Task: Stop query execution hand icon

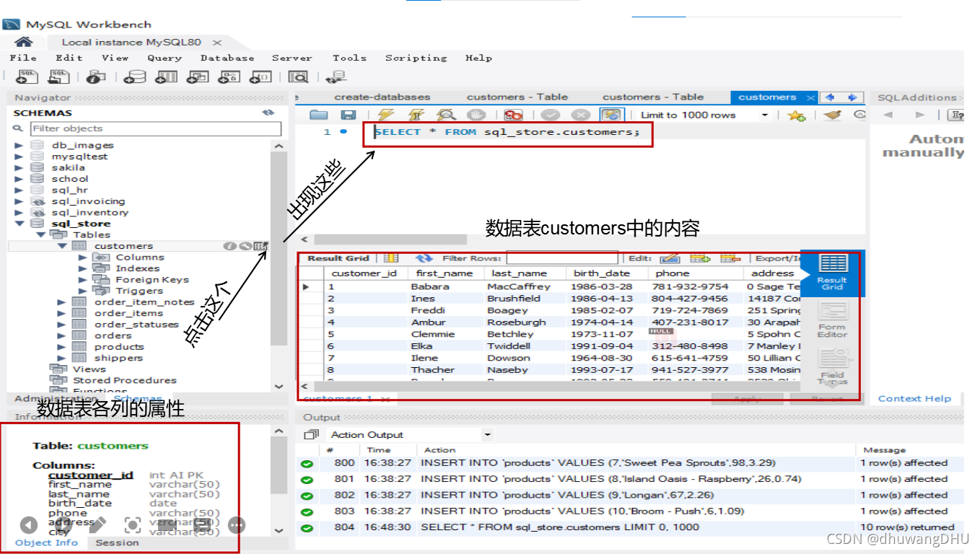Action: (475, 115)
